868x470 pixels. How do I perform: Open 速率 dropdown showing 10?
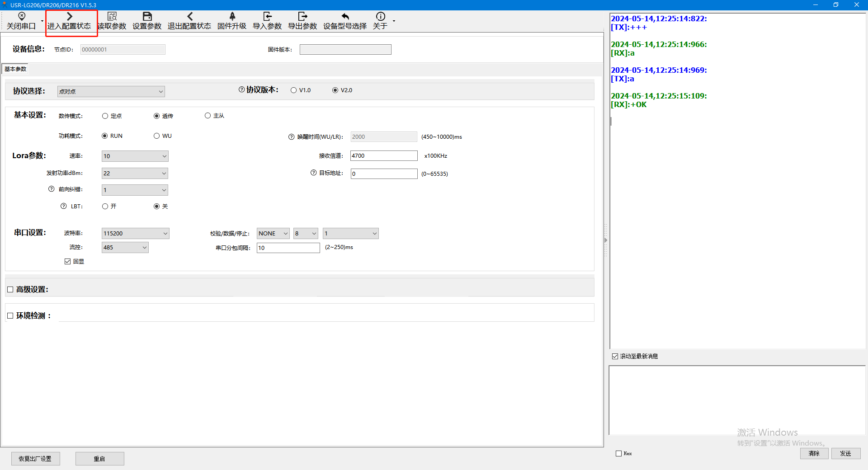(x=135, y=156)
